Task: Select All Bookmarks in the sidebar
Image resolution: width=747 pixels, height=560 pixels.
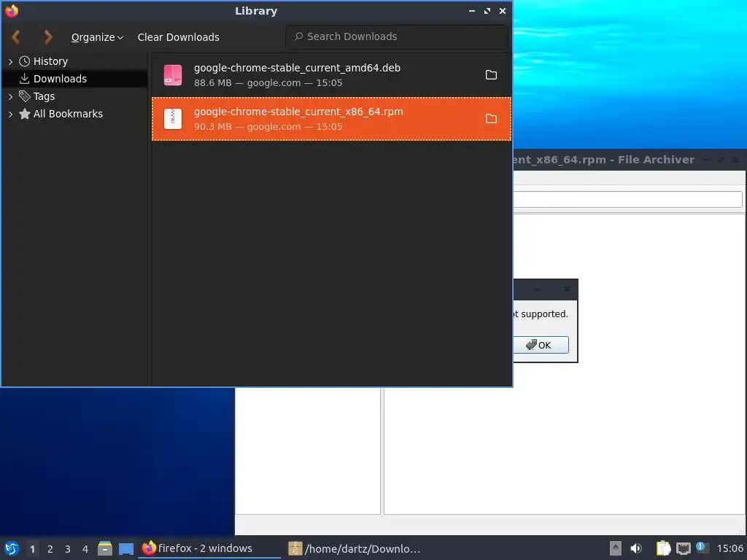Action: 68,114
